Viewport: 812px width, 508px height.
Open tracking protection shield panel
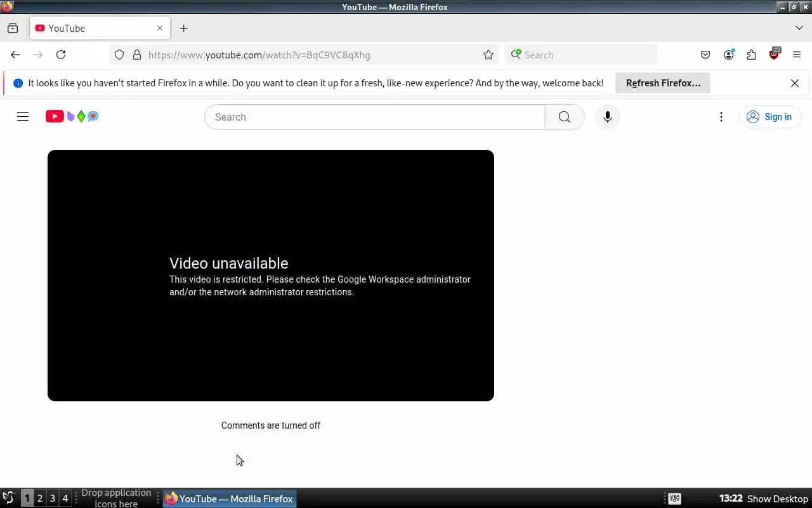pos(119,55)
